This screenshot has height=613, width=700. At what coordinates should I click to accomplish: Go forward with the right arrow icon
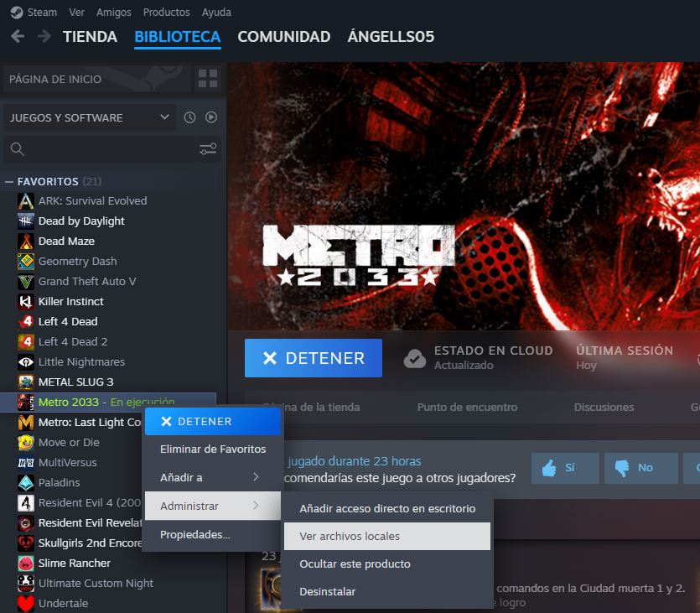point(44,36)
